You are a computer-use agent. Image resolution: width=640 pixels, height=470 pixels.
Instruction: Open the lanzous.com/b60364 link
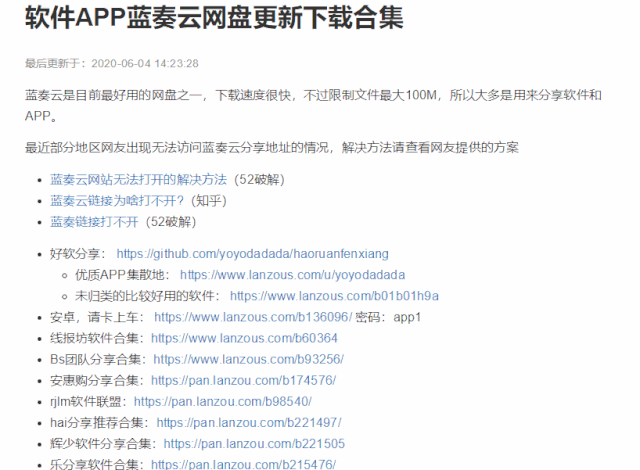click(244, 338)
